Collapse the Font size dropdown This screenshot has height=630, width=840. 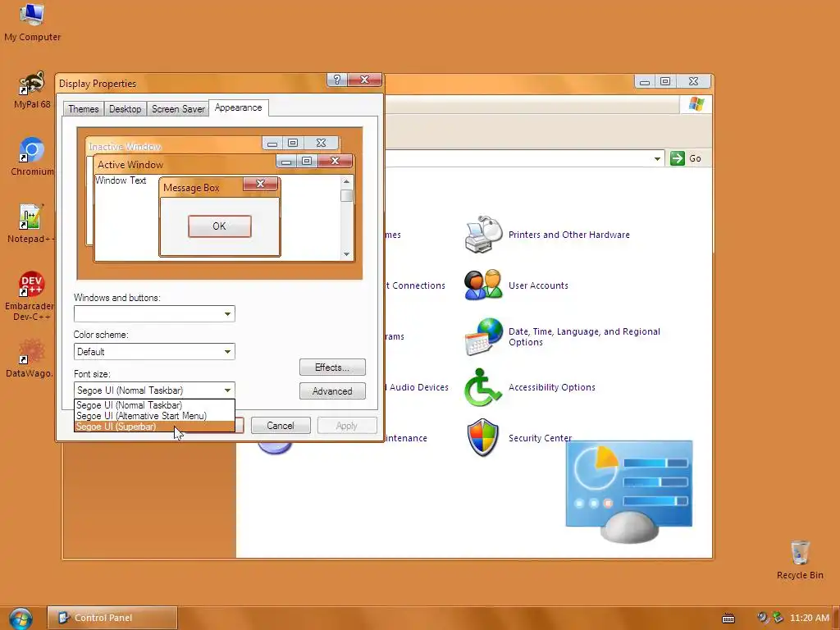(x=228, y=390)
